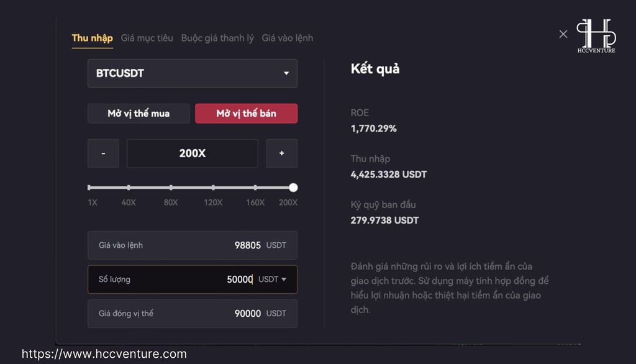Close the calculator dialog with the X icon
The image size is (636, 364).
[563, 34]
